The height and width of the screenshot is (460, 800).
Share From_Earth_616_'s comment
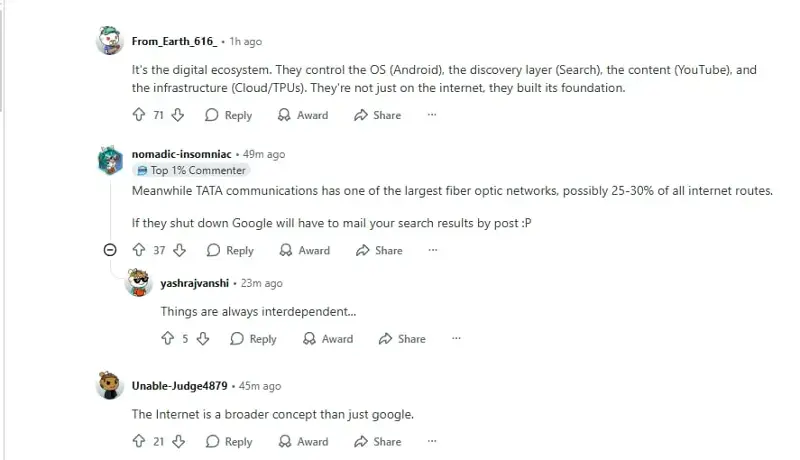point(377,115)
